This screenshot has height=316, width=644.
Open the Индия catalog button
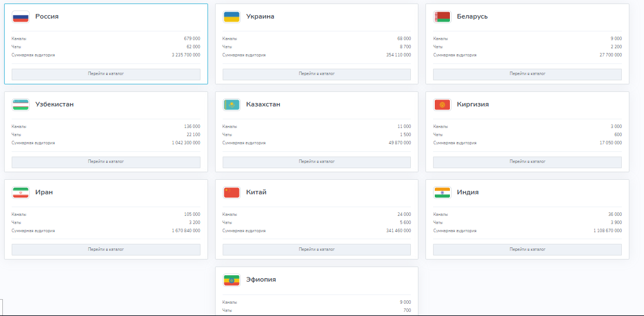pos(527,250)
